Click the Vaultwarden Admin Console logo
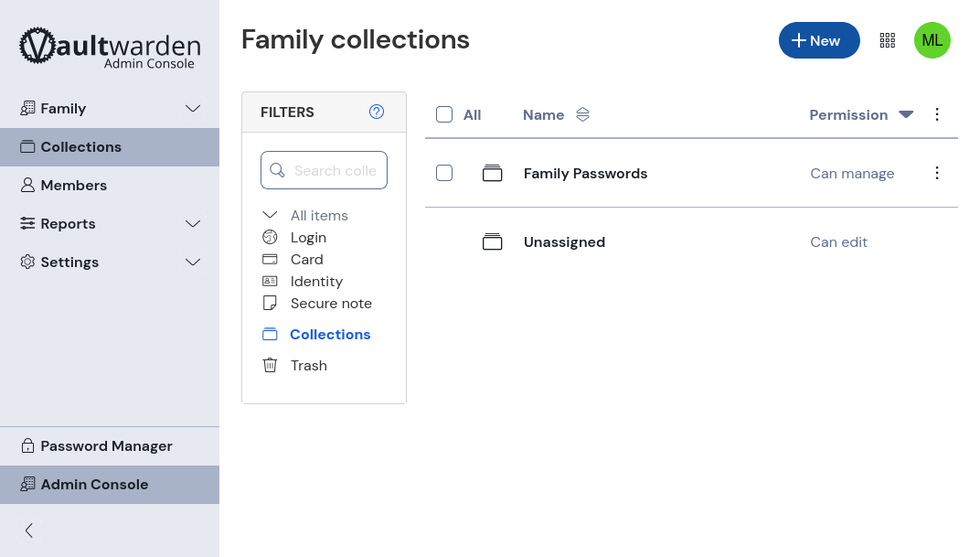 (110, 48)
